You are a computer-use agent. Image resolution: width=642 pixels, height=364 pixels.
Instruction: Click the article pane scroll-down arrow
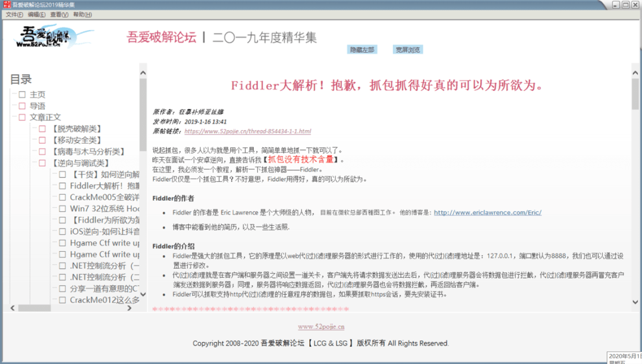point(635,302)
